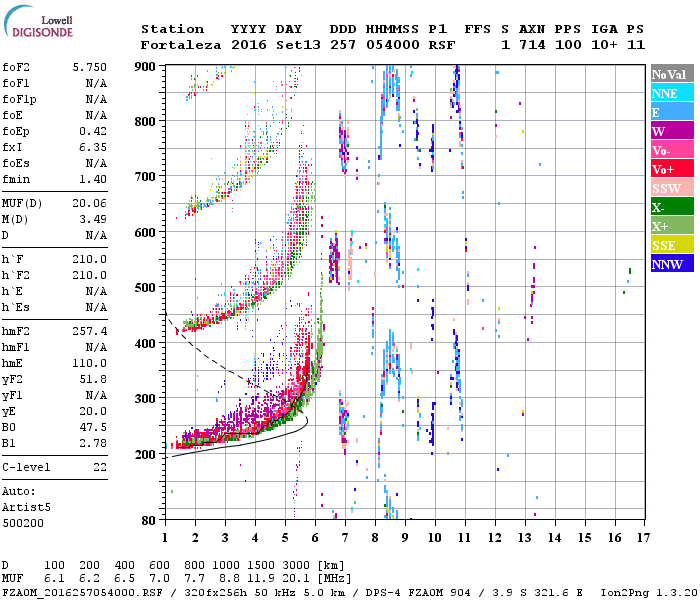Click the NNW dark blue legend swatch

[672, 264]
